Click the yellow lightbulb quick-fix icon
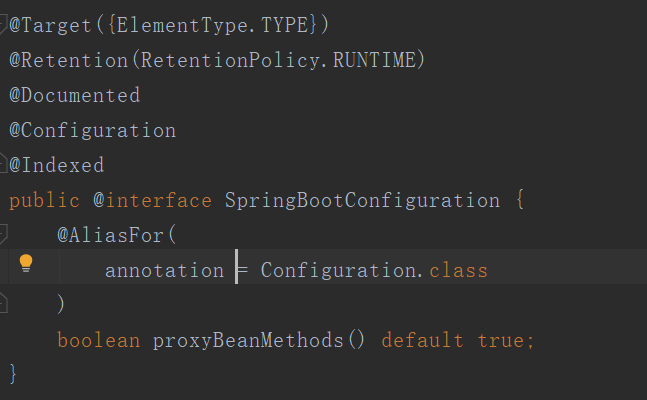 (26, 264)
